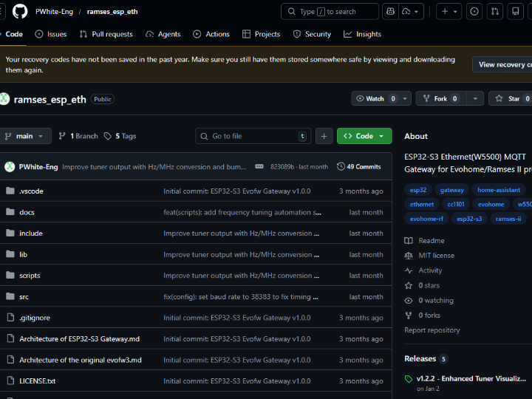Switch to the Insights tab
The width and height of the screenshot is (532, 399).
coord(362,34)
